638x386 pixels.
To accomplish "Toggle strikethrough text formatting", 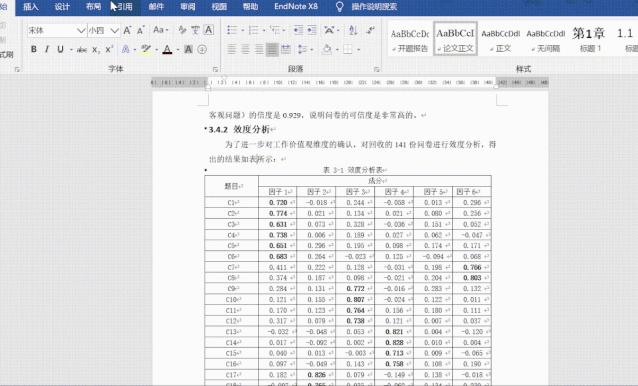I will pyautogui.click(x=82, y=50).
